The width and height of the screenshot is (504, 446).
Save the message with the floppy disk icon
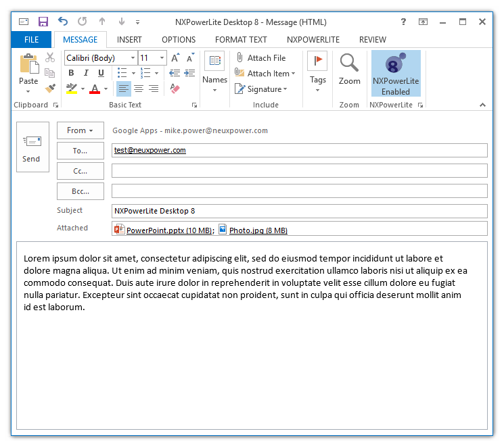pyautogui.click(x=43, y=22)
